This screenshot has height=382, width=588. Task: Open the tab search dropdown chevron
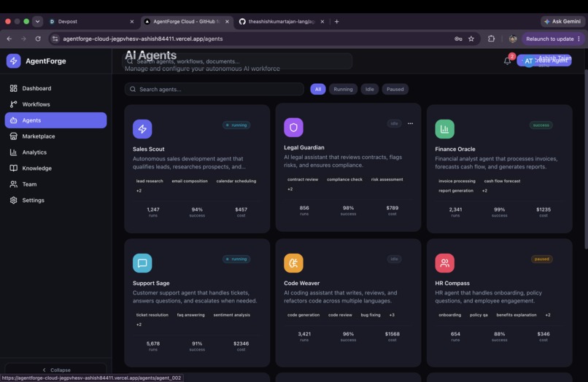click(37, 21)
